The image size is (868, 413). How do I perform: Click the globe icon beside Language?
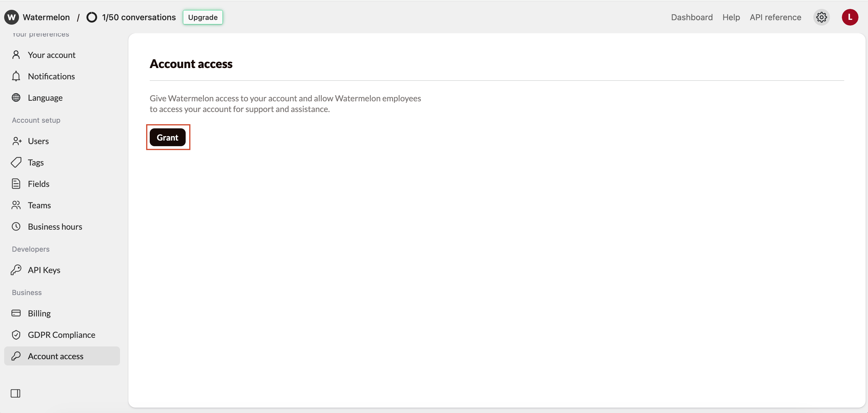[x=16, y=98]
